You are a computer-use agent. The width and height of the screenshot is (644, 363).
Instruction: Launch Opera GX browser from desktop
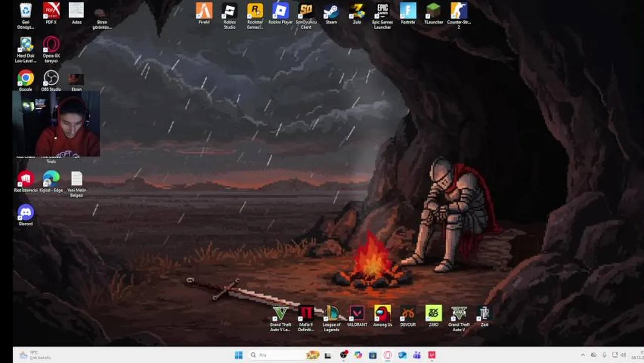tap(51, 50)
